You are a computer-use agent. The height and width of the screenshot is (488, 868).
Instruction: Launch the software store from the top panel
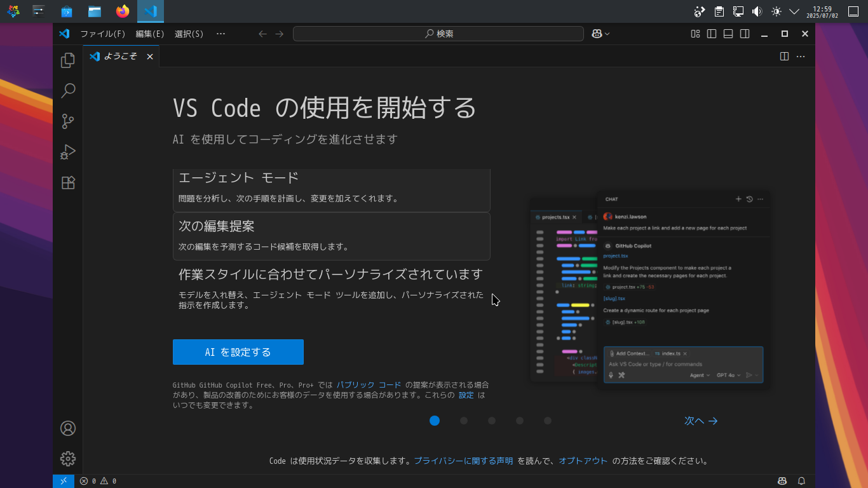(67, 11)
